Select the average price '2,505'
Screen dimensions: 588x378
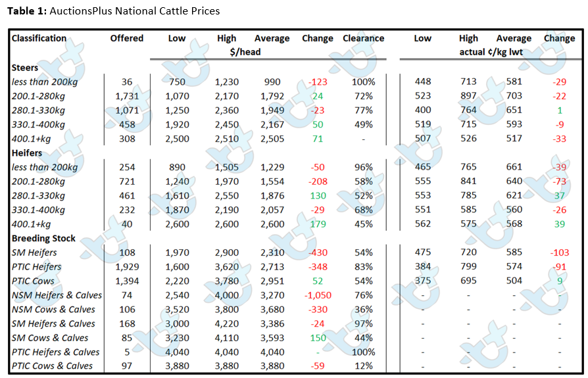pyautogui.click(x=272, y=139)
